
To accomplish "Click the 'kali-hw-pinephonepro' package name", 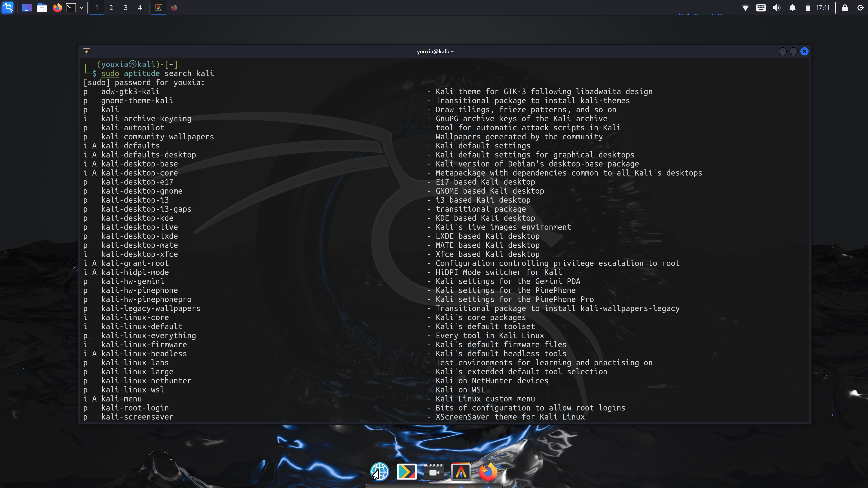I will 146,299.
